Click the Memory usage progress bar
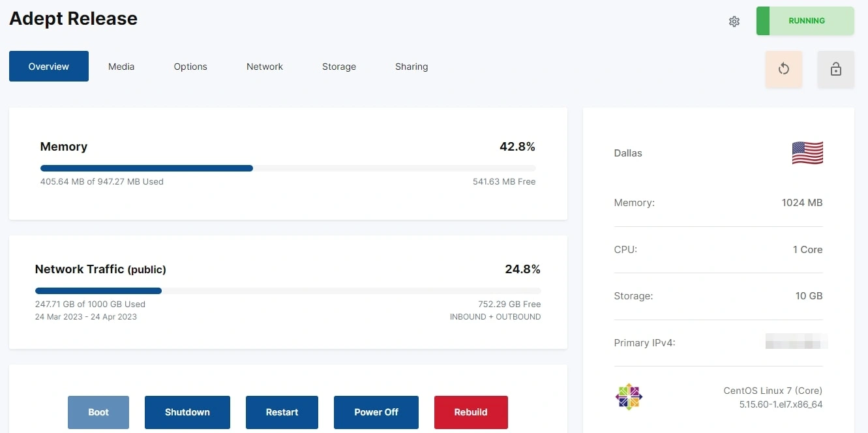Viewport: 868px width, 433px height. click(288, 168)
